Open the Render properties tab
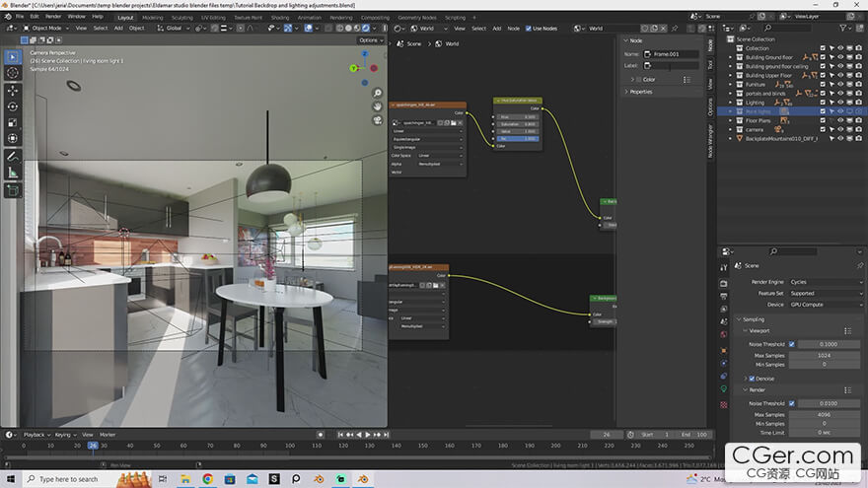 (724, 283)
